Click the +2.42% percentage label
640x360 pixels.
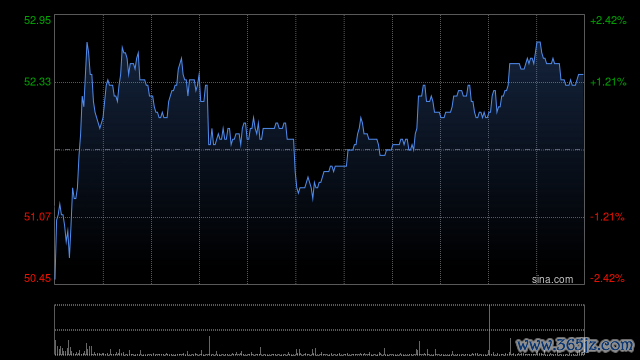point(608,20)
